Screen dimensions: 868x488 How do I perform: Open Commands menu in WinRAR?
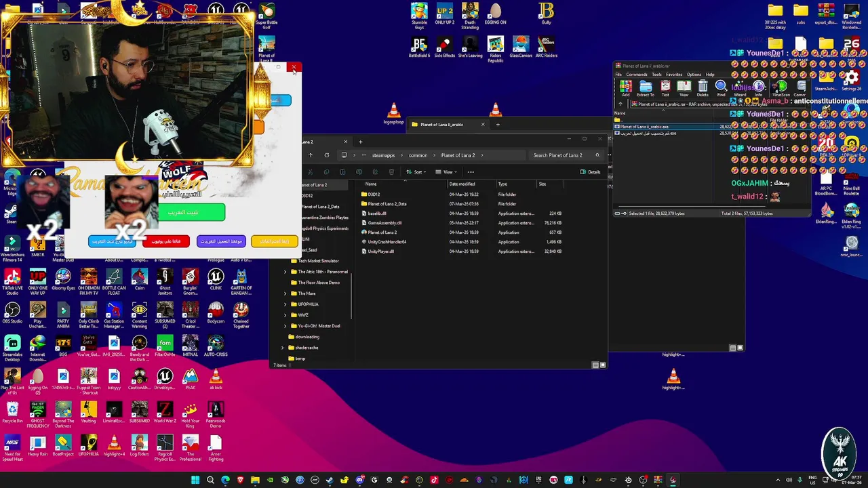(x=636, y=75)
